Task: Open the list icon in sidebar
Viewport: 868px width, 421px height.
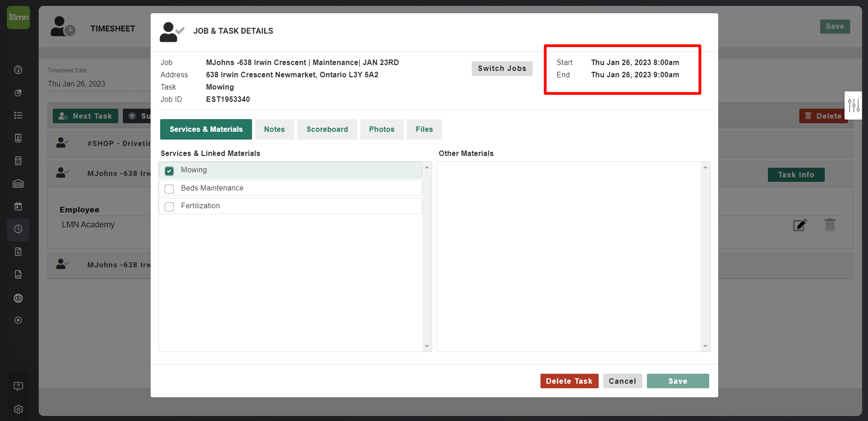Action: [x=18, y=115]
